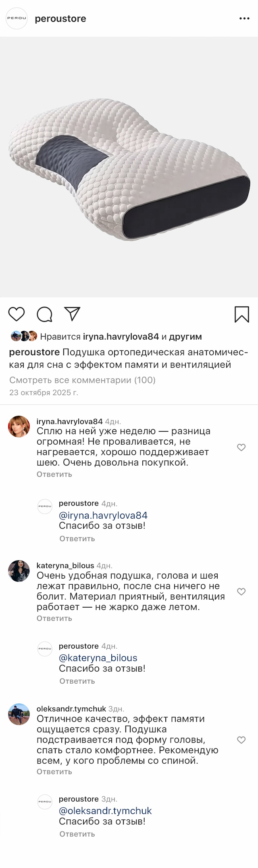This screenshot has height=868, width=258.
Task: Like kateryna_bilous's comment
Action: click(241, 591)
